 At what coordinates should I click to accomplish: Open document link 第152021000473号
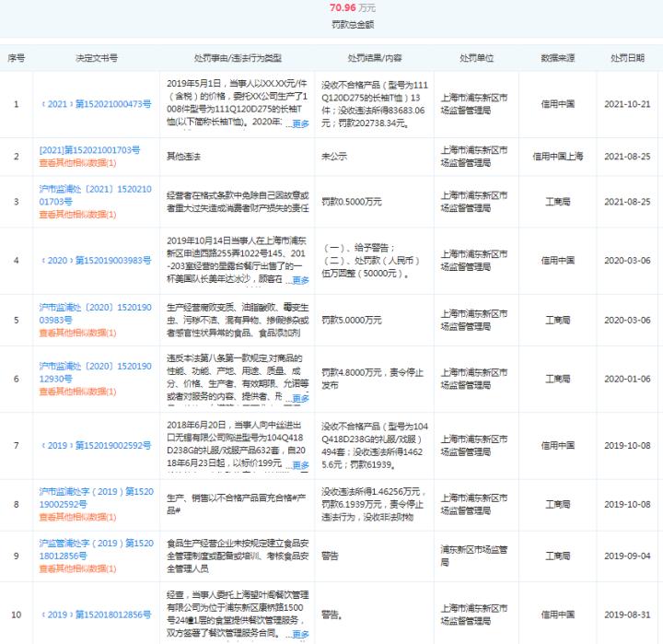pyautogui.click(x=97, y=104)
